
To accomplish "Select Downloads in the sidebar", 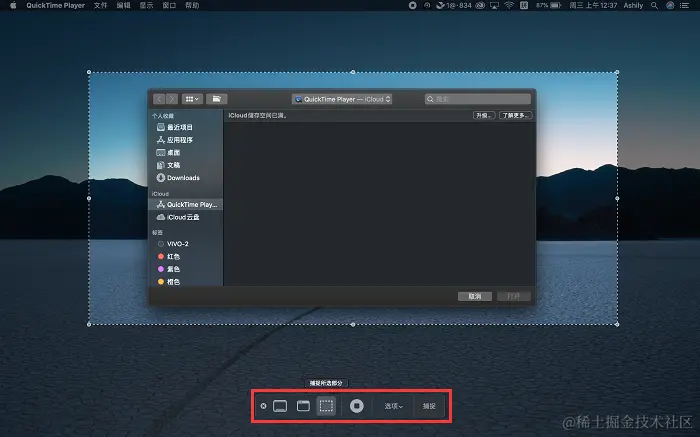I will click(185, 178).
